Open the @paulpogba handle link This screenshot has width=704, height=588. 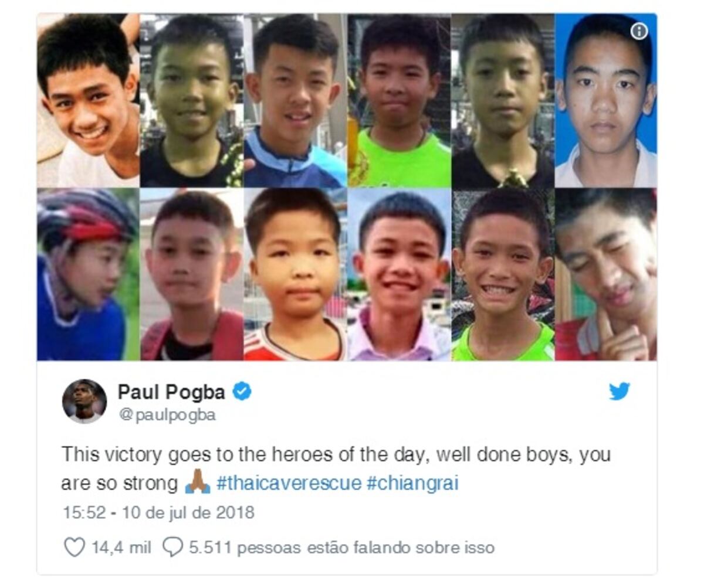tap(167, 415)
